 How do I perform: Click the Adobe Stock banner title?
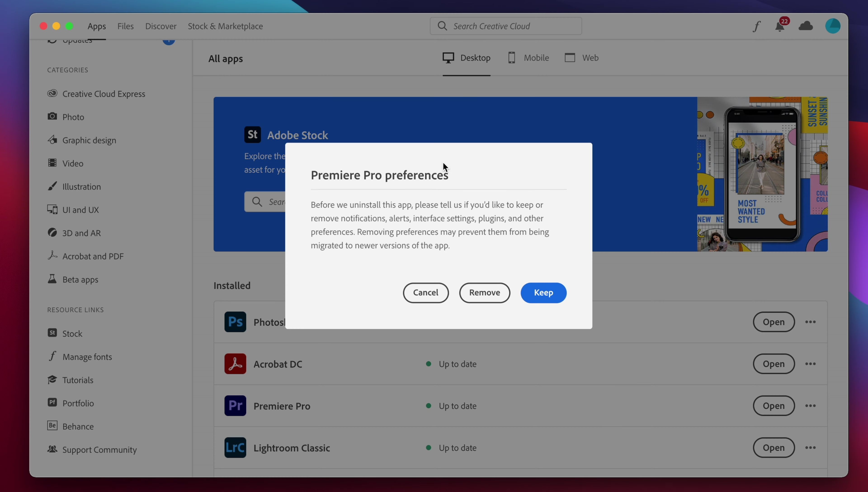pyautogui.click(x=297, y=135)
